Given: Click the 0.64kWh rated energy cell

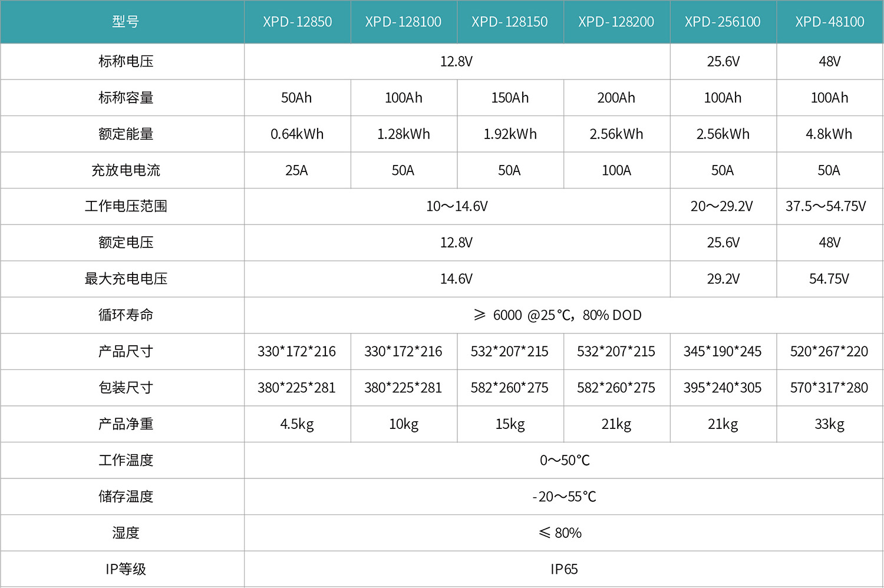Looking at the screenshot, I should (297, 134).
